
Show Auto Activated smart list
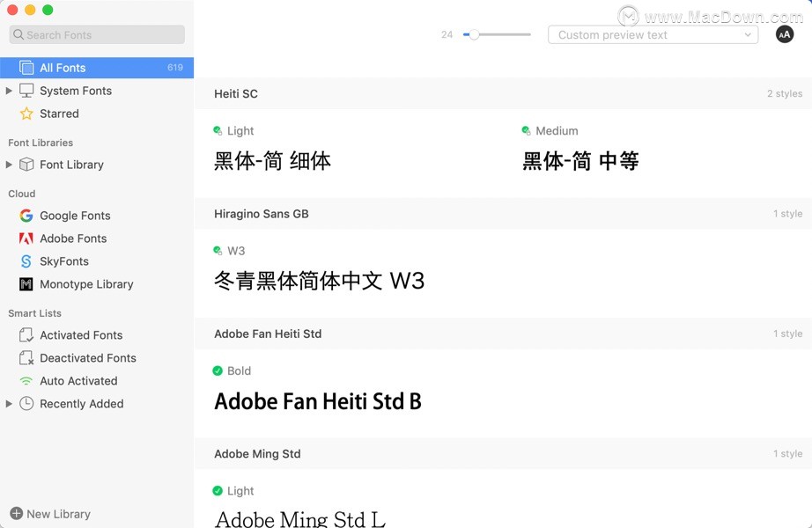[97, 381]
